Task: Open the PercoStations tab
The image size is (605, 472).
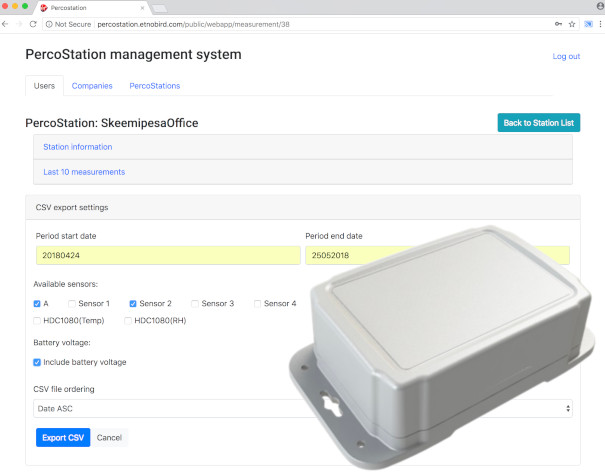Action: click(154, 86)
